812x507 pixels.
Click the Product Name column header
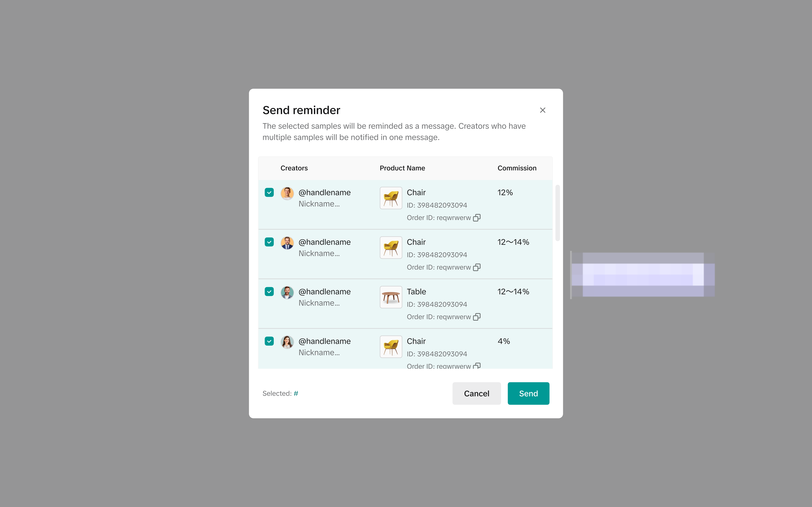coord(402,168)
